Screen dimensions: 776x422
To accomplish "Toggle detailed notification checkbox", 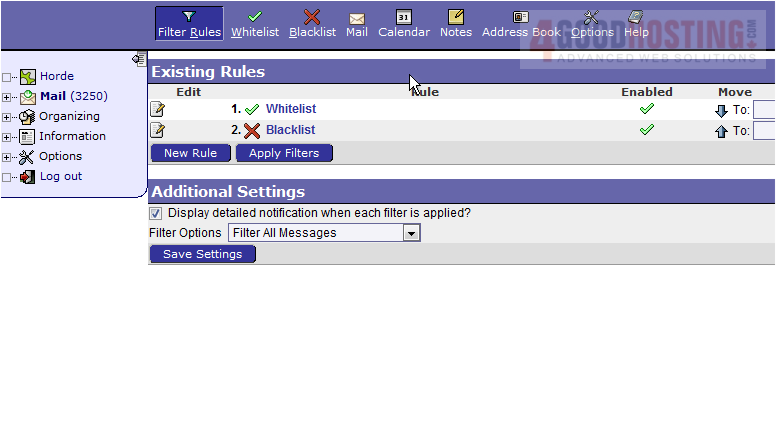I will pos(155,213).
